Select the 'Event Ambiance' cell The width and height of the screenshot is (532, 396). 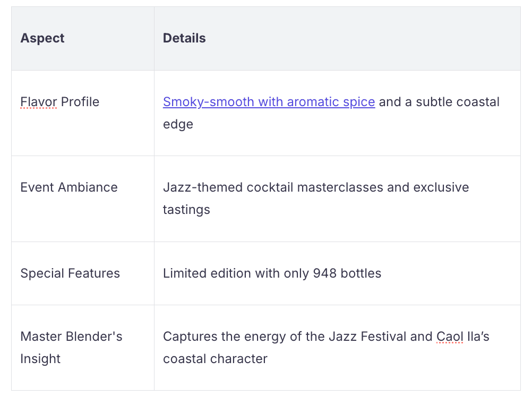tap(69, 187)
